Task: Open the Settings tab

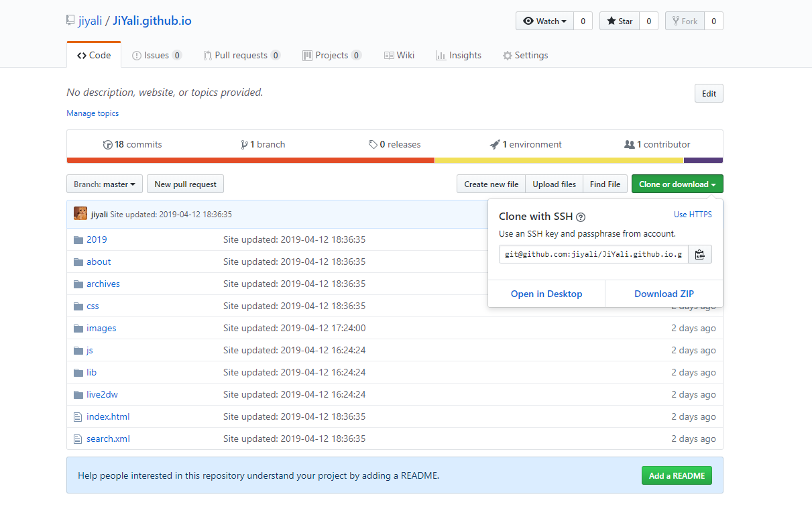Action: pos(526,55)
